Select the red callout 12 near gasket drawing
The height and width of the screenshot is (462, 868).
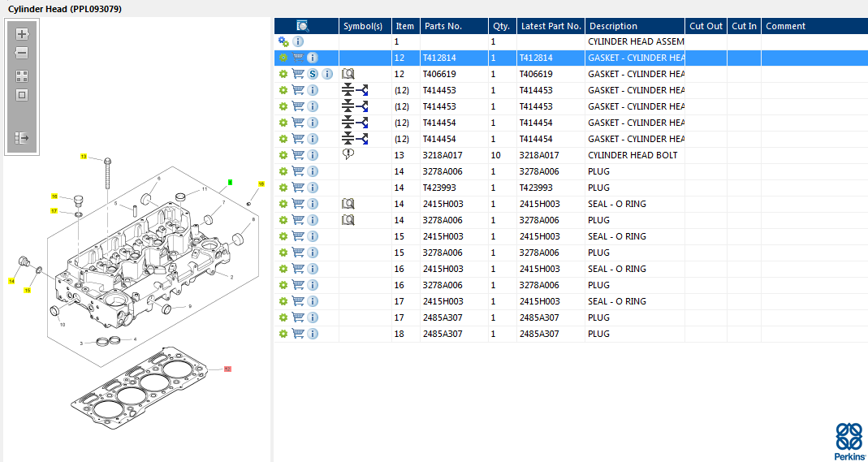coord(227,369)
